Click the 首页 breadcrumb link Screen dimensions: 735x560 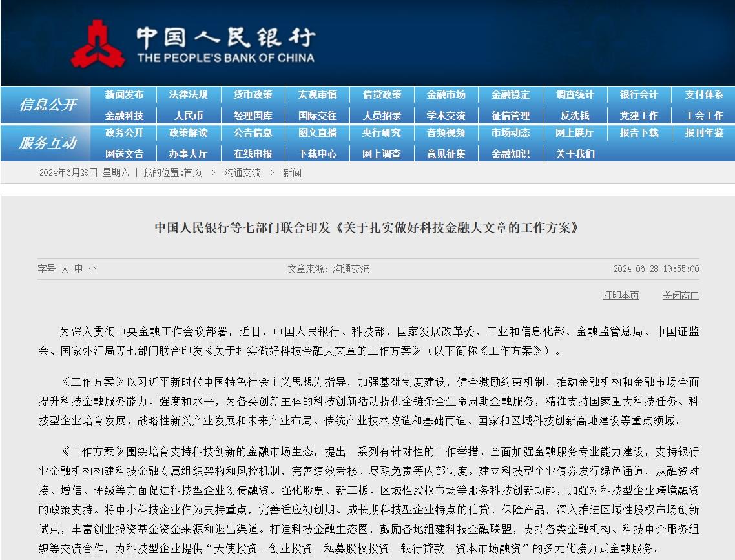[x=192, y=172]
